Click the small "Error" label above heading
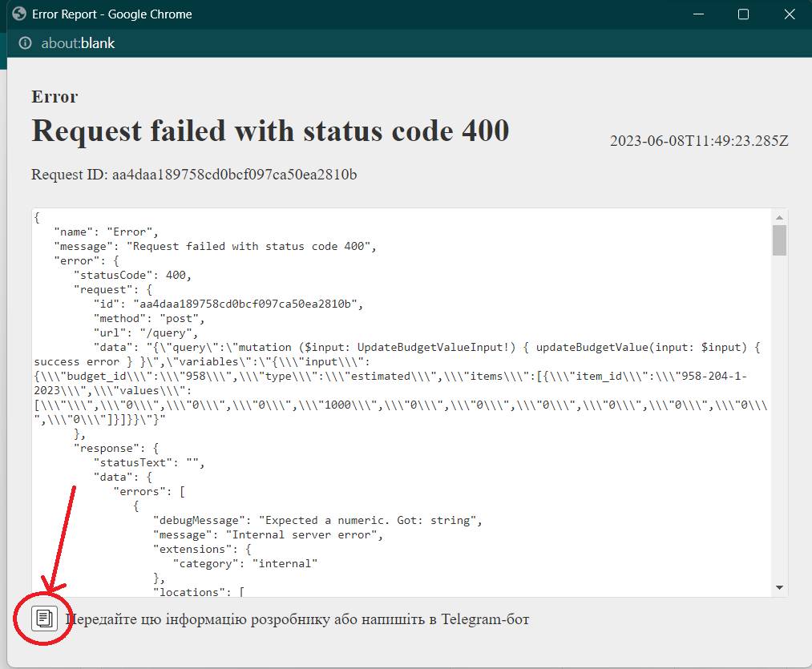 coord(55,97)
